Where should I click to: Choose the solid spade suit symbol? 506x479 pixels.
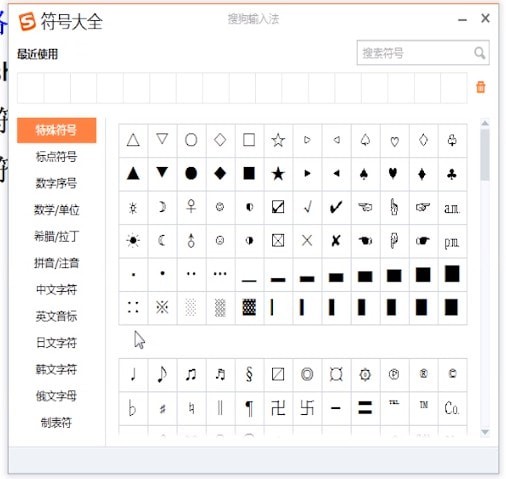coord(364,174)
